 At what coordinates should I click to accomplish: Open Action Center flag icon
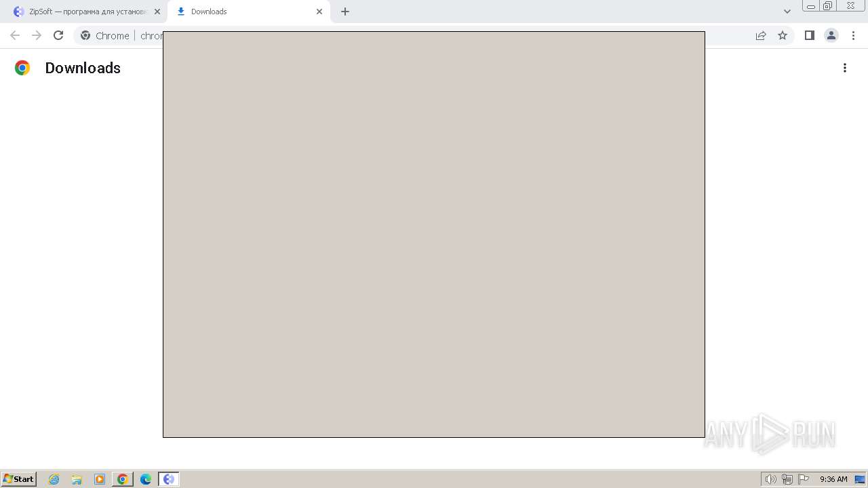coord(804,479)
